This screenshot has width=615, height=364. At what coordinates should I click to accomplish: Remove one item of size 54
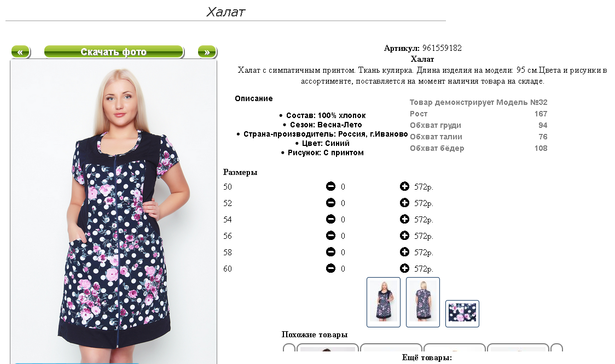click(x=330, y=219)
